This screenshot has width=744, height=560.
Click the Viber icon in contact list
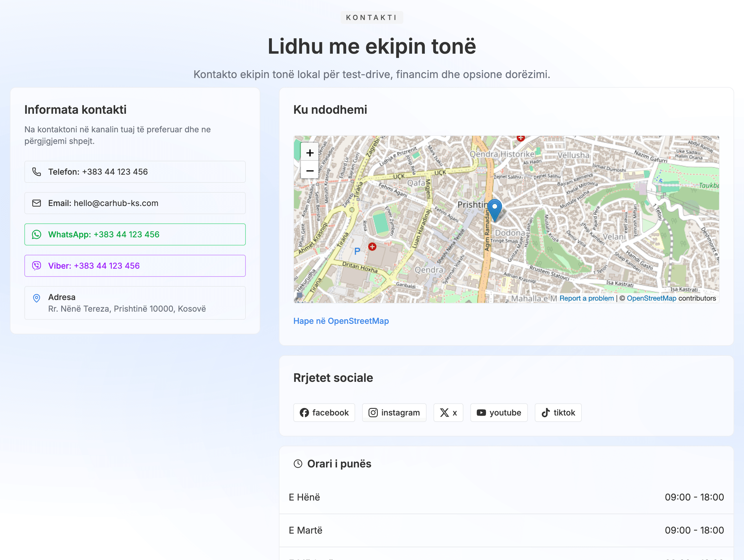[37, 266]
